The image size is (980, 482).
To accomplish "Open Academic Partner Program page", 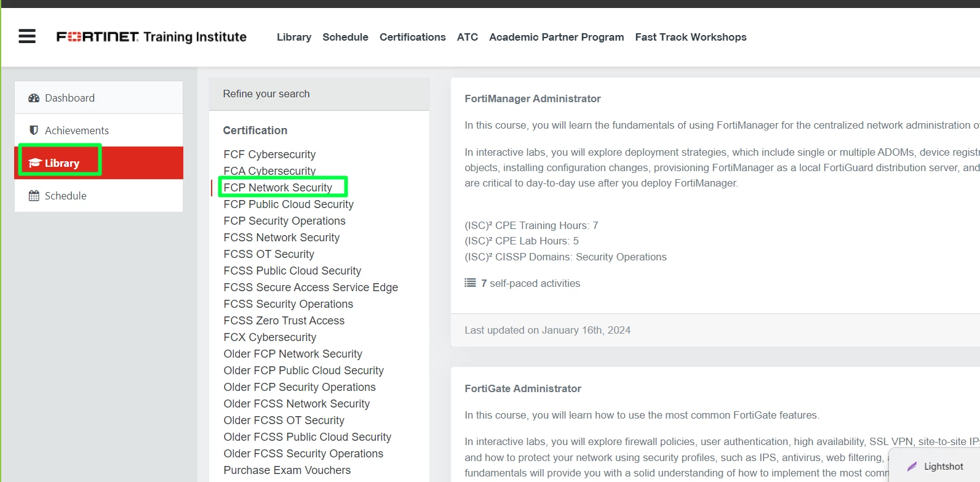I will point(557,37).
